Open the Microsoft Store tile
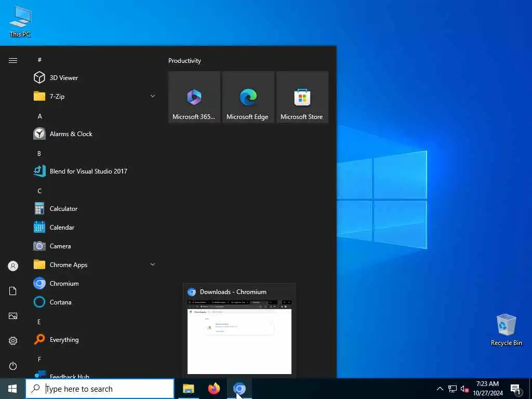This screenshot has width=532, height=399. point(302,97)
